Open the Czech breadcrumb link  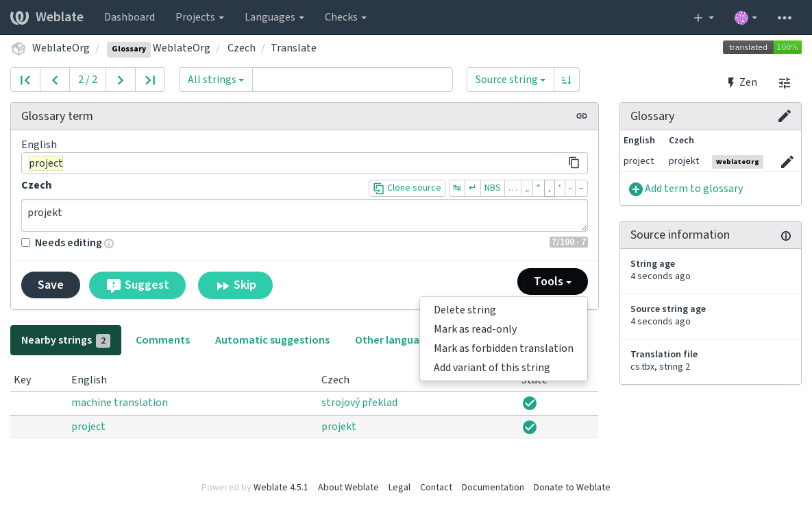[x=241, y=48]
